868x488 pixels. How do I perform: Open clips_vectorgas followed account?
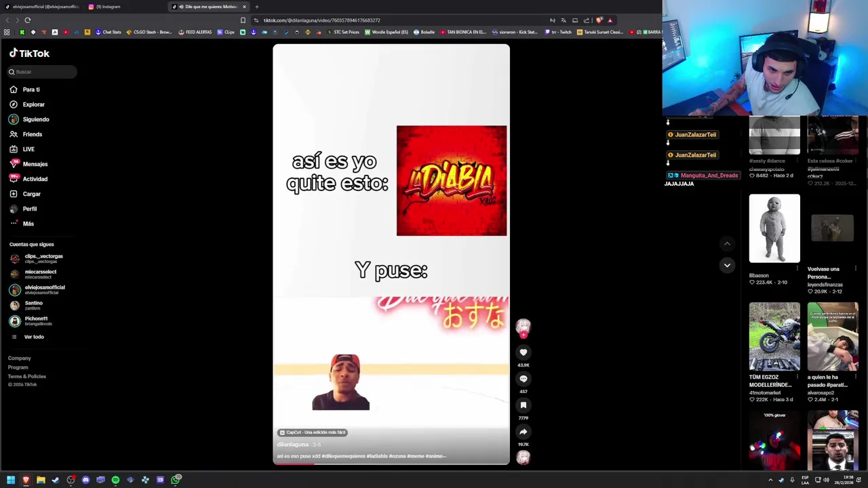(37, 258)
